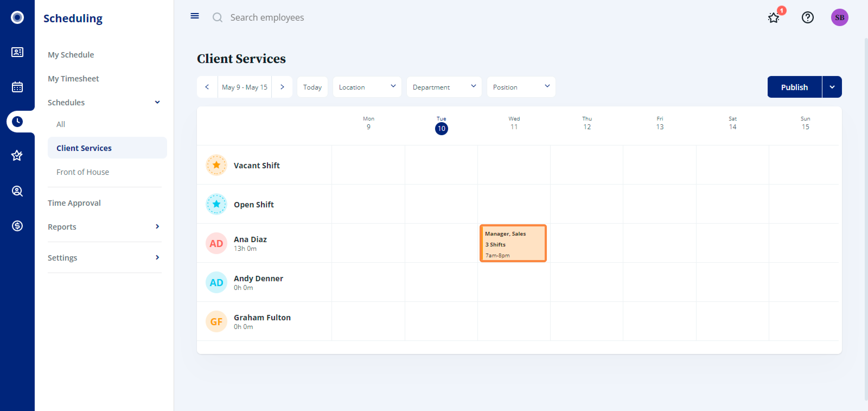868x411 pixels.
Task: Open Time Approval menu item
Action: coord(74,203)
